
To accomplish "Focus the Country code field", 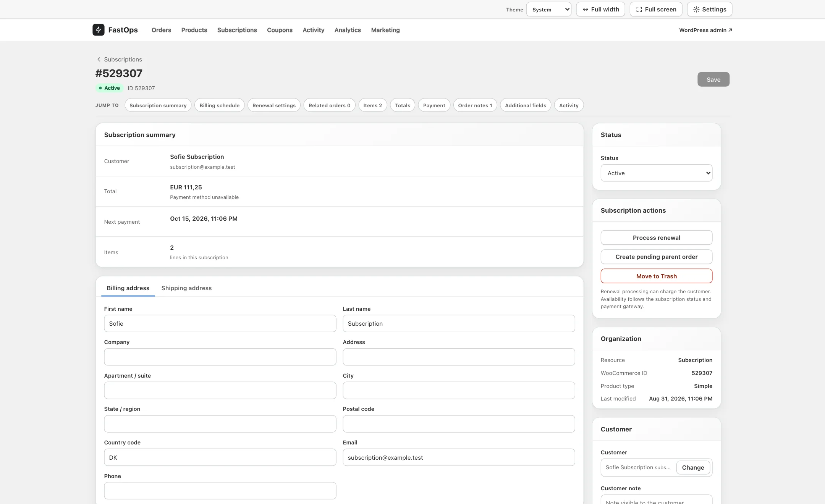I will pos(220,457).
